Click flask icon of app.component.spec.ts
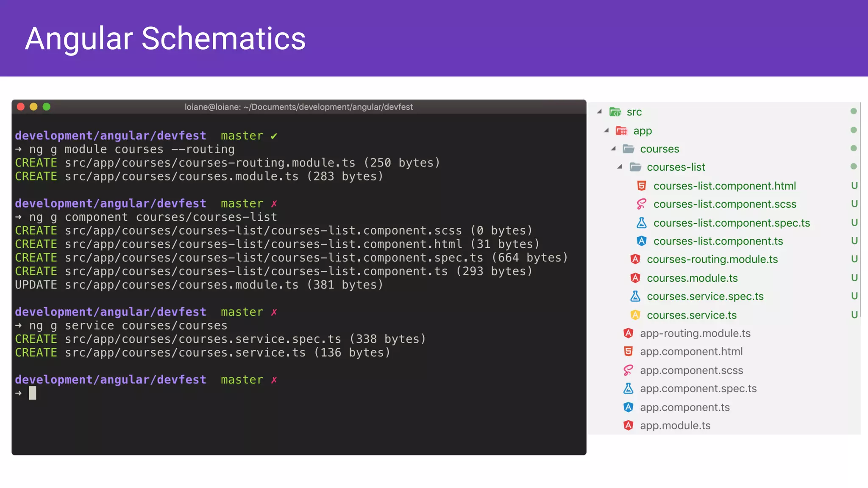The image size is (868, 488). pyautogui.click(x=628, y=388)
